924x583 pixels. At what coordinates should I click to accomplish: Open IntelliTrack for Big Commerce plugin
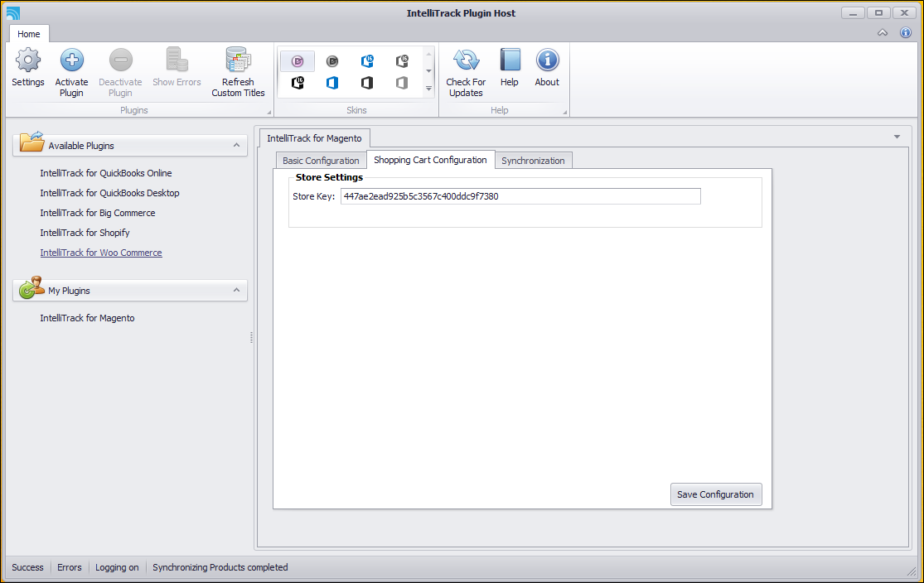(98, 213)
